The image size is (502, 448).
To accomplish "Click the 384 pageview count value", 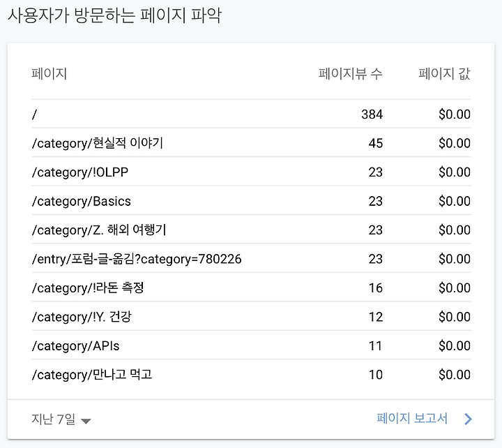I will (x=372, y=114).
